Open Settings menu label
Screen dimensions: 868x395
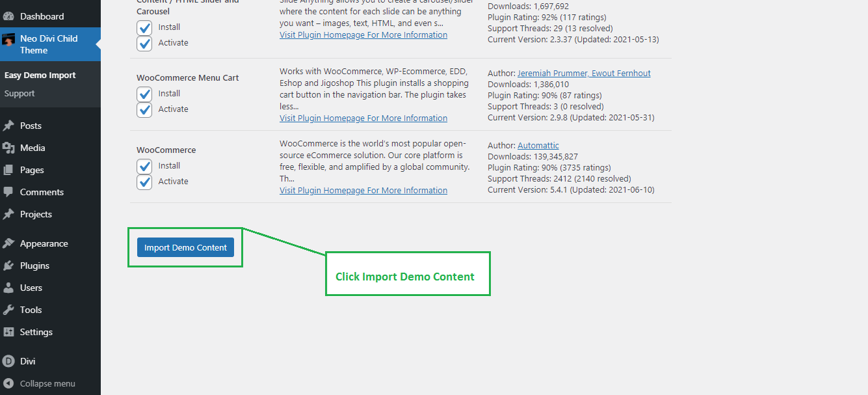tap(36, 332)
